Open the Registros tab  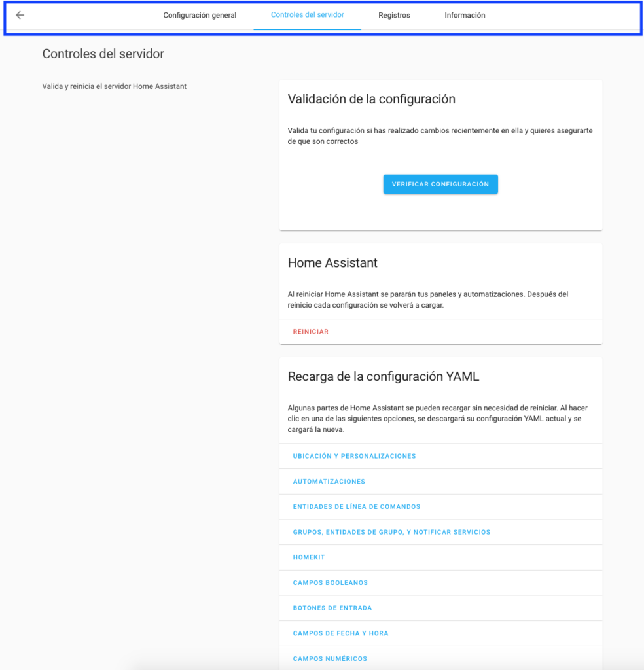(394, 15)
